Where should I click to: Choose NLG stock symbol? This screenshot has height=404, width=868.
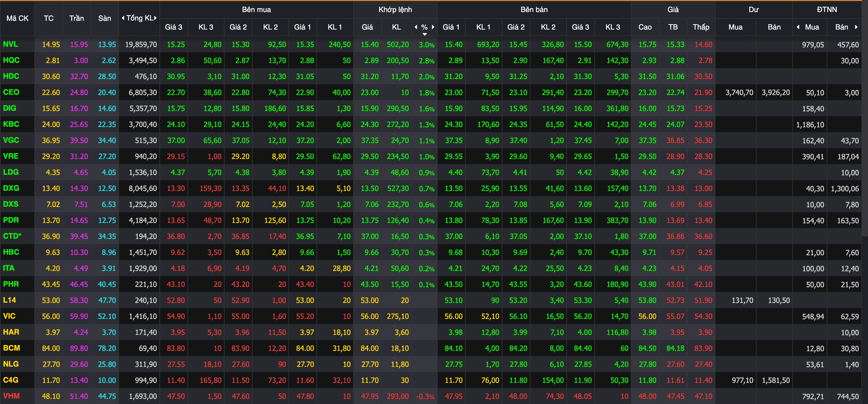tap(11, 364)
